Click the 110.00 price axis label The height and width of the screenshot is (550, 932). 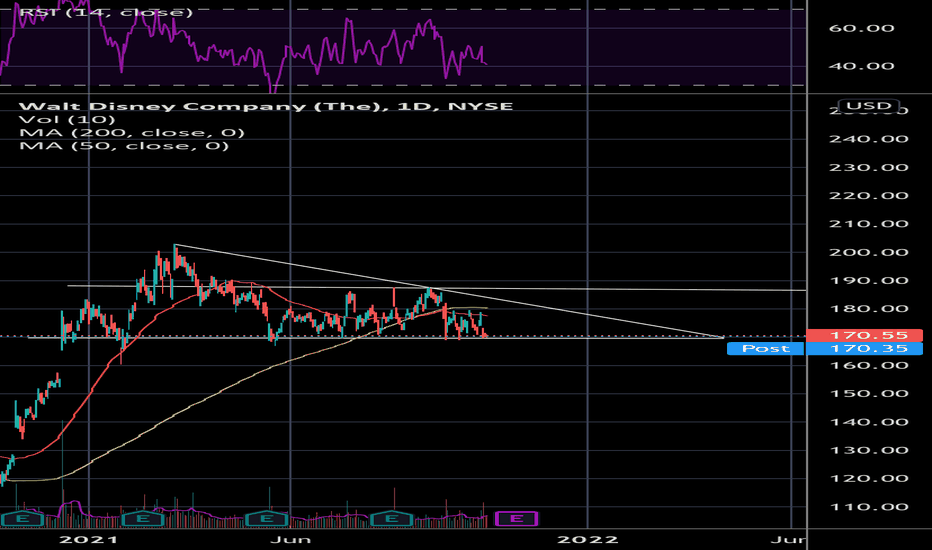(x=868, y=507)
